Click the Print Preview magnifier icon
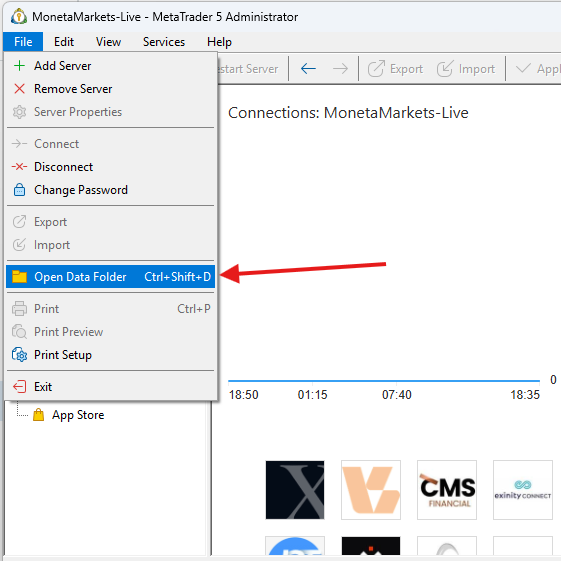The height and width of the screenshot is (561, 561). (x=19, y=332)
